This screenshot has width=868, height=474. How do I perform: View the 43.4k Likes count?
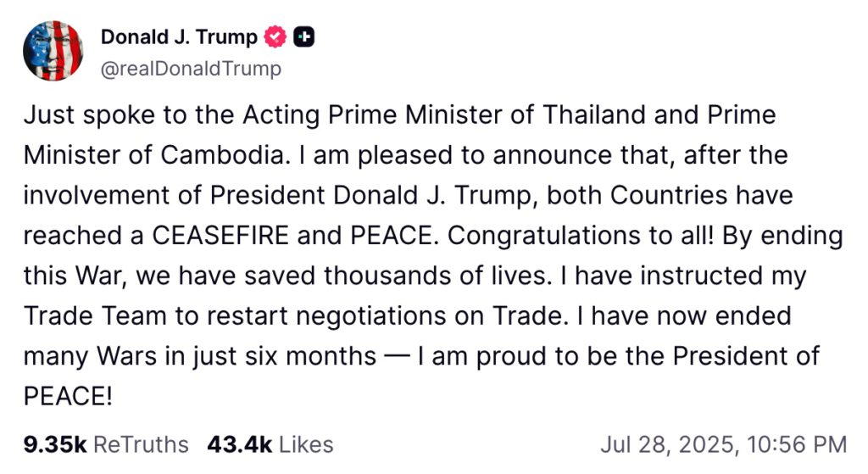(237, 444)
